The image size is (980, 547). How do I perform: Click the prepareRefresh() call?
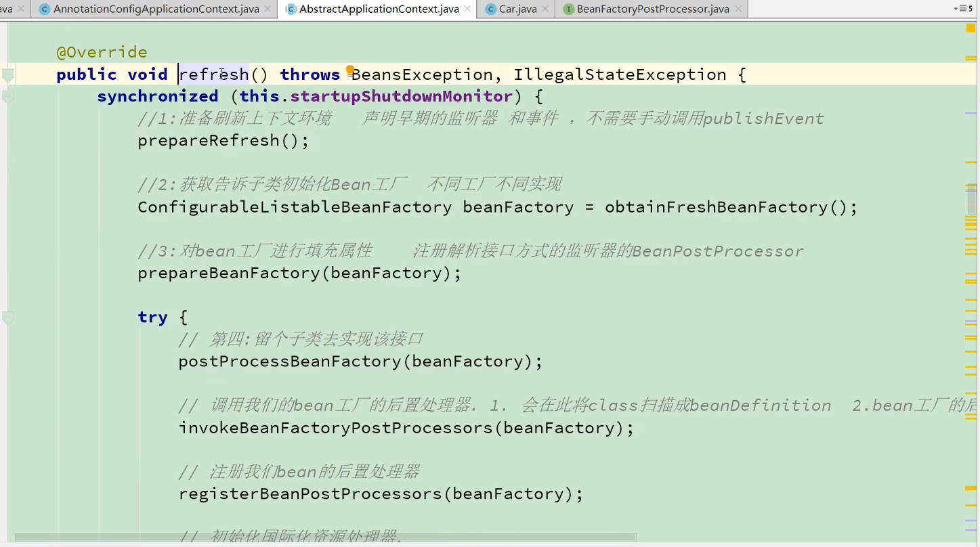pyautogui.click(x=223, y=141)
